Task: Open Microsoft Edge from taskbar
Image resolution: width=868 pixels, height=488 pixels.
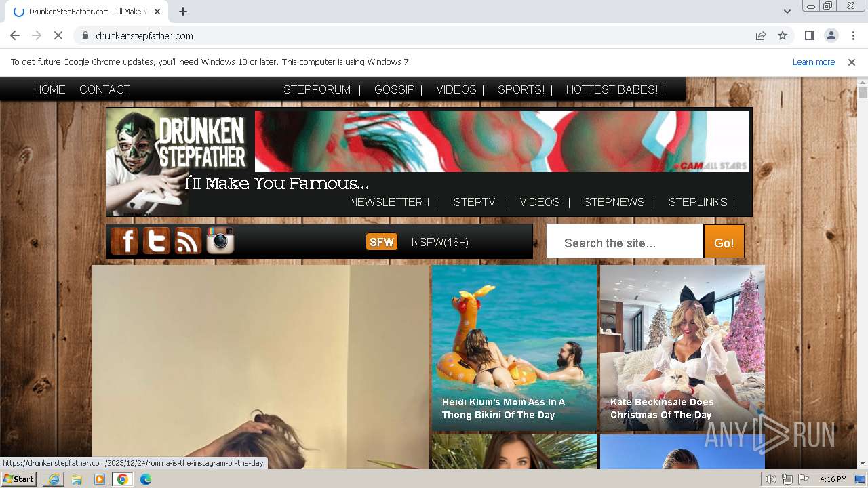Action: click(146, 479)
